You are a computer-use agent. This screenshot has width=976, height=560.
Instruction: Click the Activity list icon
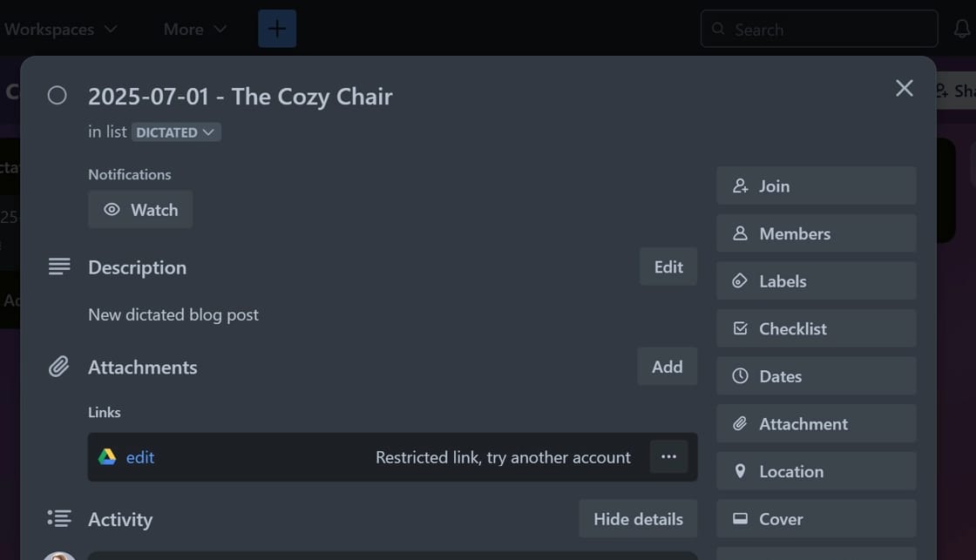58,518
